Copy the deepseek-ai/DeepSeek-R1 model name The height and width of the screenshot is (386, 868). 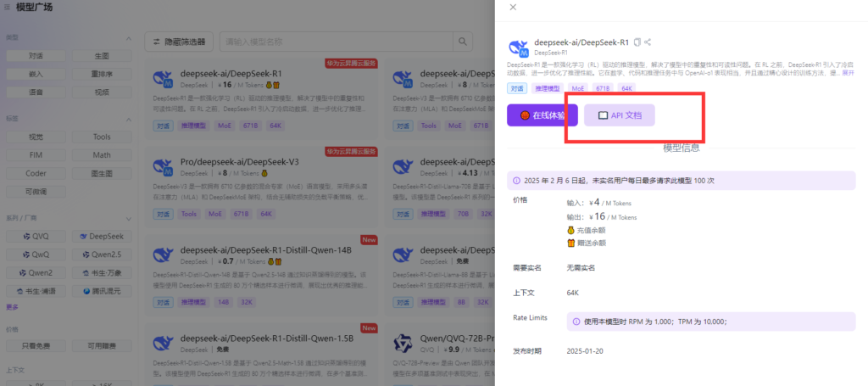(637, 42)
